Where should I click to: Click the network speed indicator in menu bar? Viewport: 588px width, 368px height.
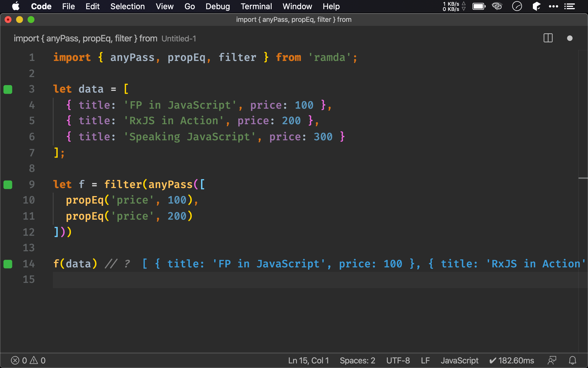click(x=454, y=6)
